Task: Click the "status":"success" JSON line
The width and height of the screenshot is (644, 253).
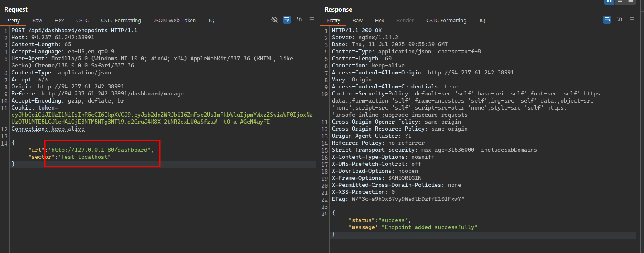Action: coord(380,220)
